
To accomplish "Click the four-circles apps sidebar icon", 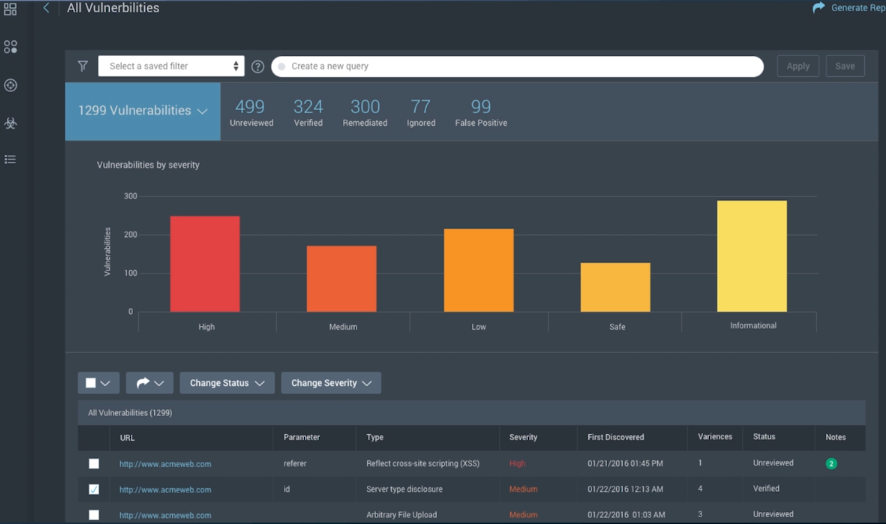I will click(x=10, y=47).
